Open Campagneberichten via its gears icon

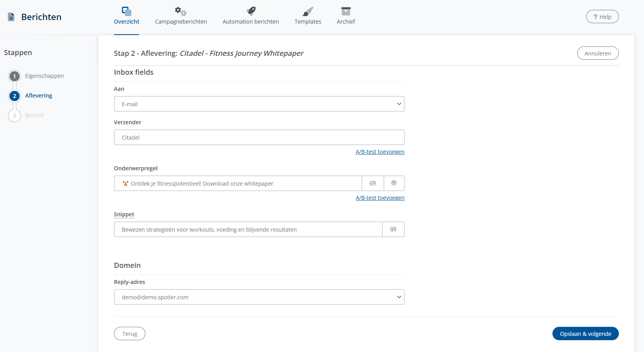[x=181, y=11]
